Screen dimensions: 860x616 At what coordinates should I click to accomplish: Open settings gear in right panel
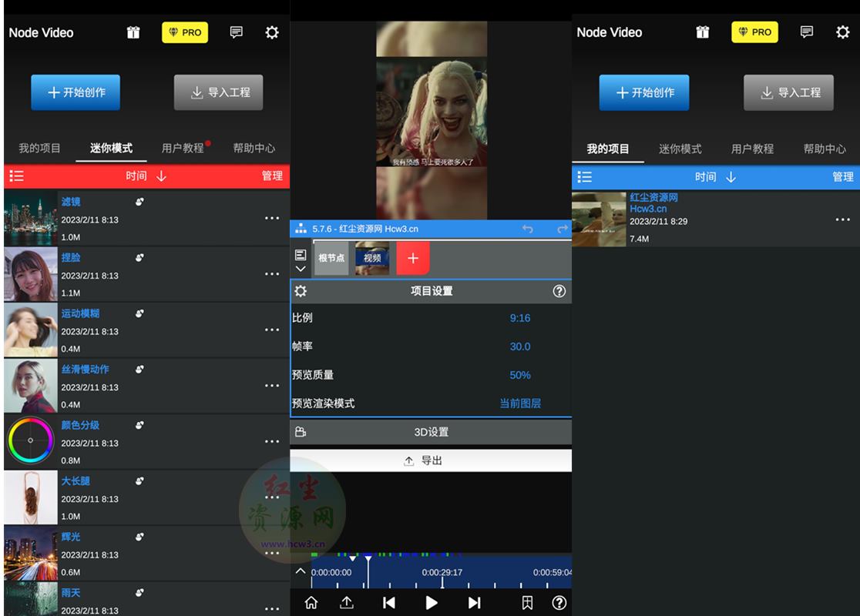[x=842, y=32]
